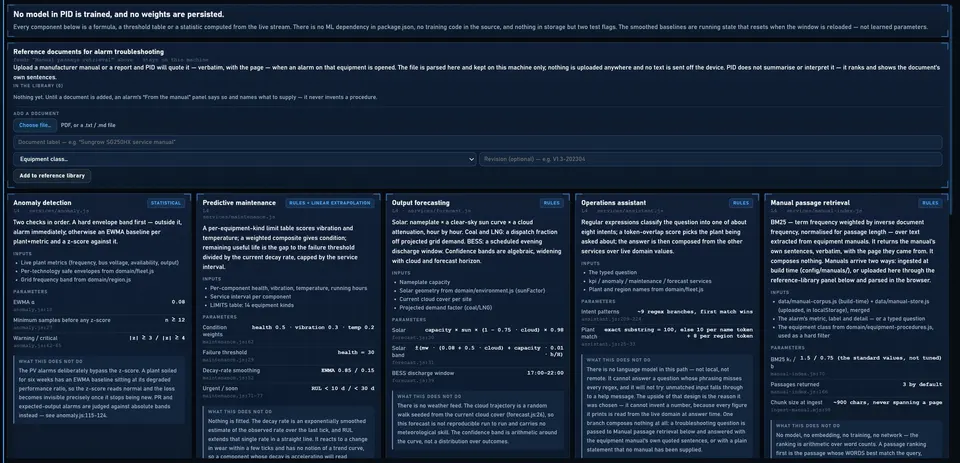Click the 'EWMA α' parameter row
Image resolution: width=960 pixels, height=463 pixels.
99,306
